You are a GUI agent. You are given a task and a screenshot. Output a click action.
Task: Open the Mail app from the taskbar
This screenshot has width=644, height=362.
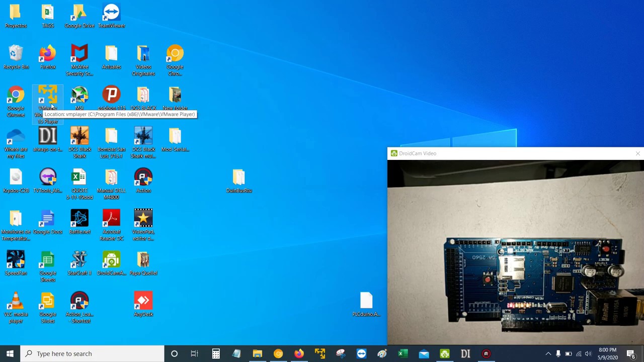coord(424,353)
